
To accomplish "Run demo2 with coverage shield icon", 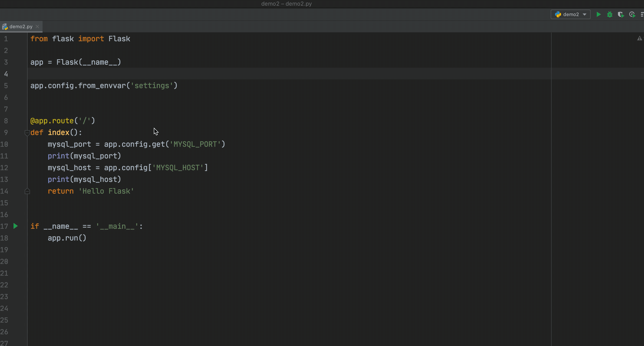I will 621,15.
